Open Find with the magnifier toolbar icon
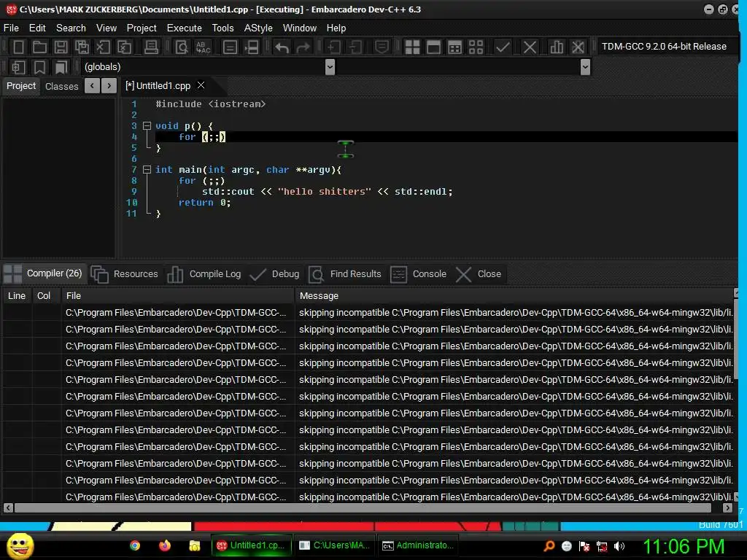 click(182, 47)
